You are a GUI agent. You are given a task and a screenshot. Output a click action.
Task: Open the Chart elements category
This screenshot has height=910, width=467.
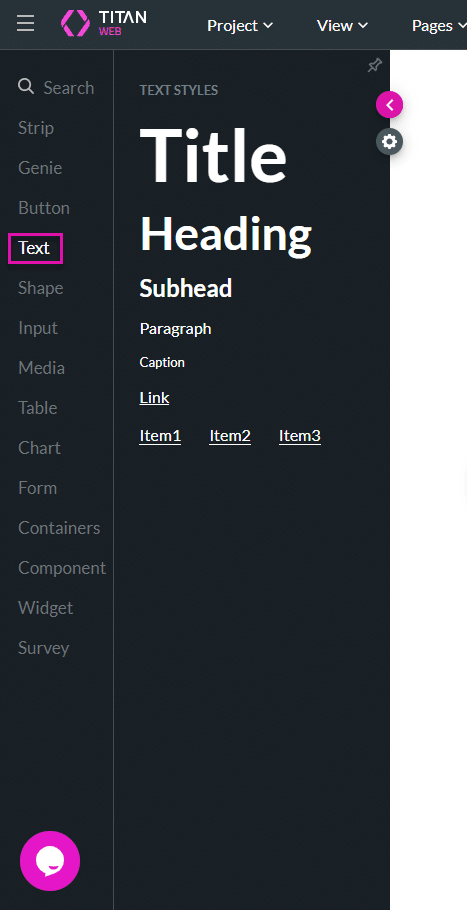(39, 448)
